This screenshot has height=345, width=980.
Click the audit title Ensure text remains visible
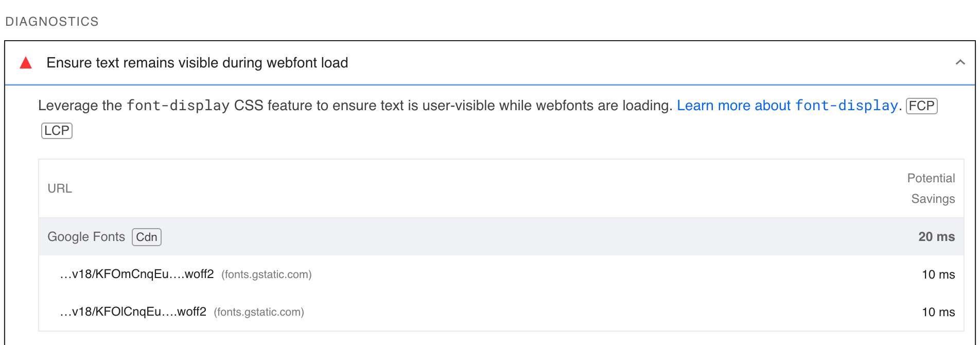click(198, 62)
